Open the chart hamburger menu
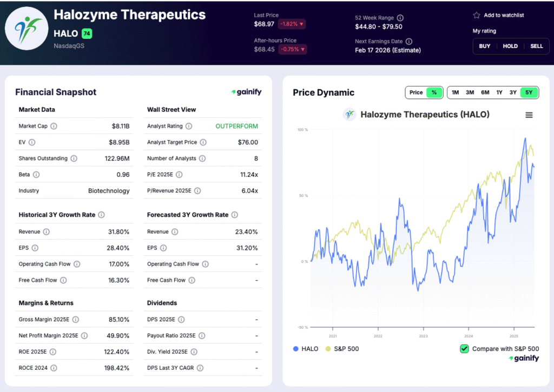 click(529, 115)
